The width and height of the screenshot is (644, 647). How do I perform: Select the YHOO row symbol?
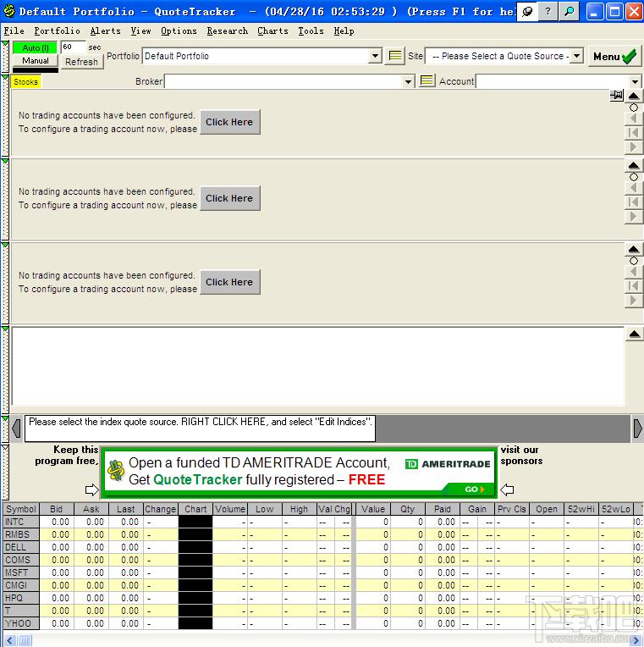[x=21, y=623]
